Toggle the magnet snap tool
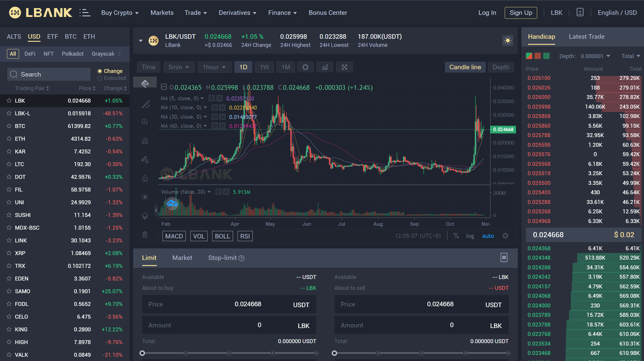This screenshot has width=644, height=361. [x=145, y=141]
